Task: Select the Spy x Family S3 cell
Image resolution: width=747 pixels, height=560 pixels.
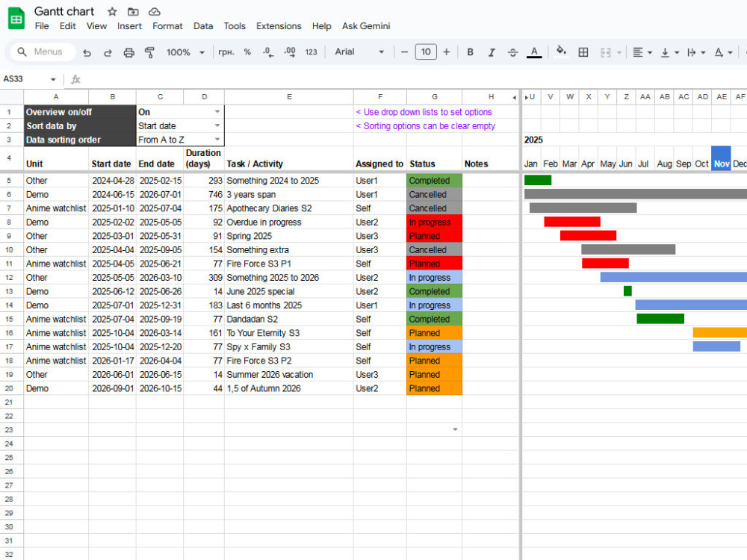Action: [288, 346]
